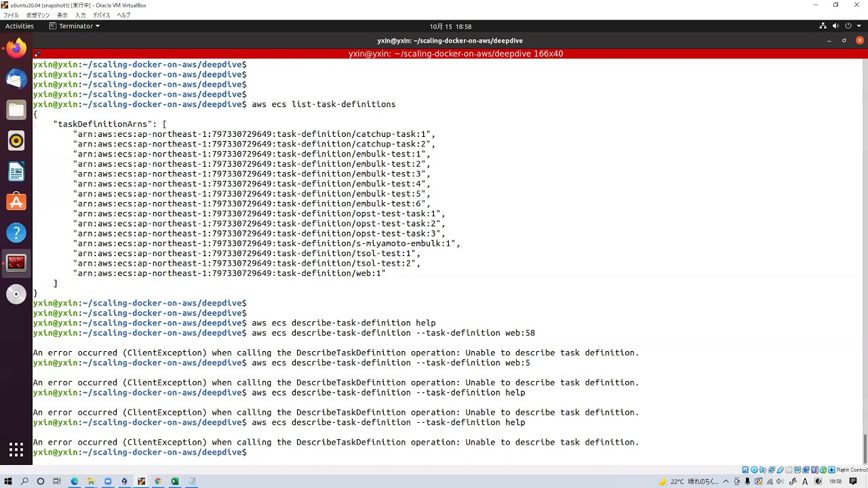Open Rhythmbox music player from the dock
The image size is (868, 488).
tap(16, 141)
